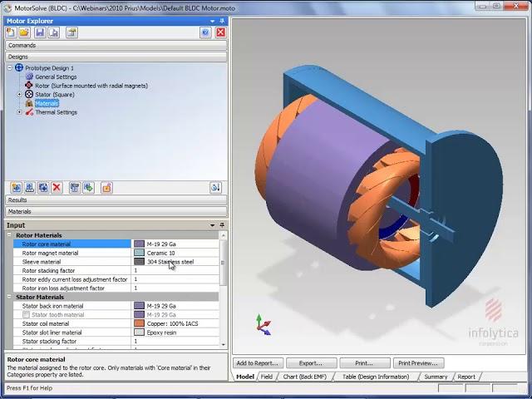This screenshot has width=532, height=399.
Task: Select General Settings in design tree
Action: [x=55, y=76]
